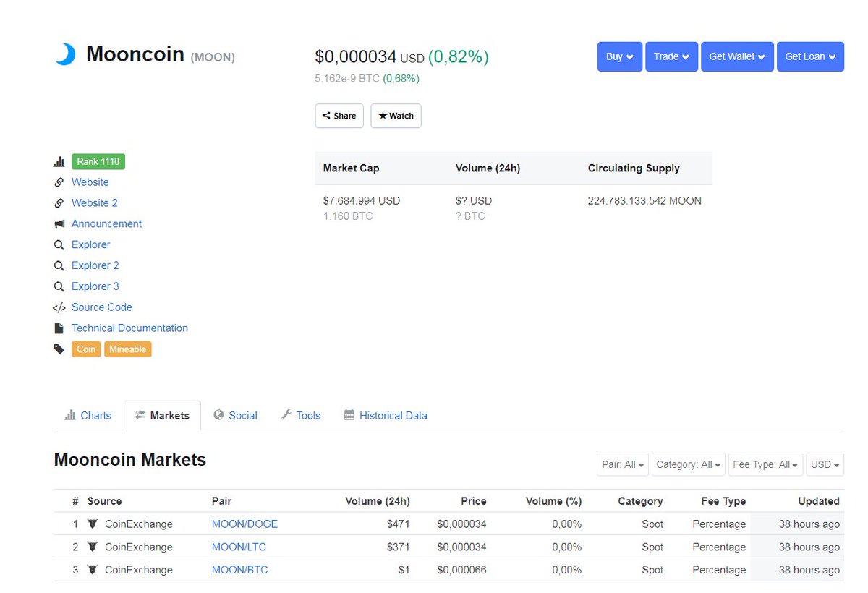
Task: Click the orange Mineable tag
Action: (x=128, y=349)
